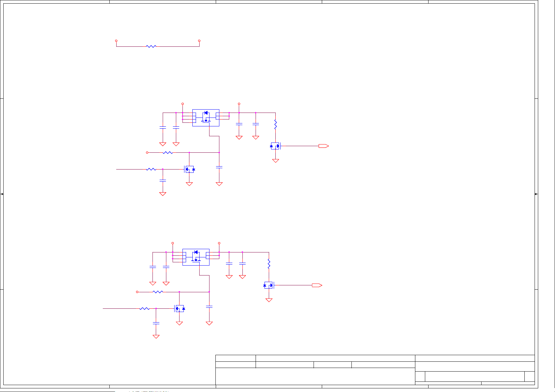Click the large empty title block description cell
The height and width of the screenshot is (392, 555).
315,376
